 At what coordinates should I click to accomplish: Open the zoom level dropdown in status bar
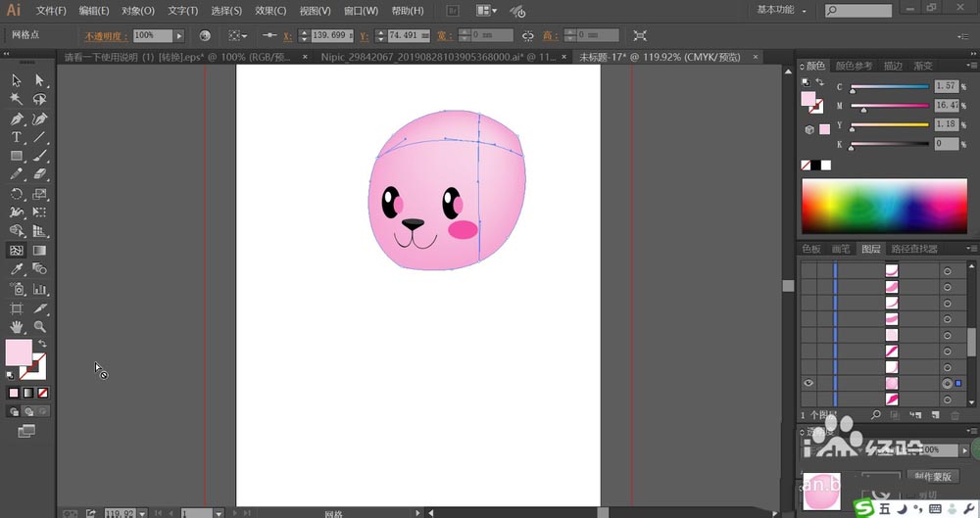[143, 512]
